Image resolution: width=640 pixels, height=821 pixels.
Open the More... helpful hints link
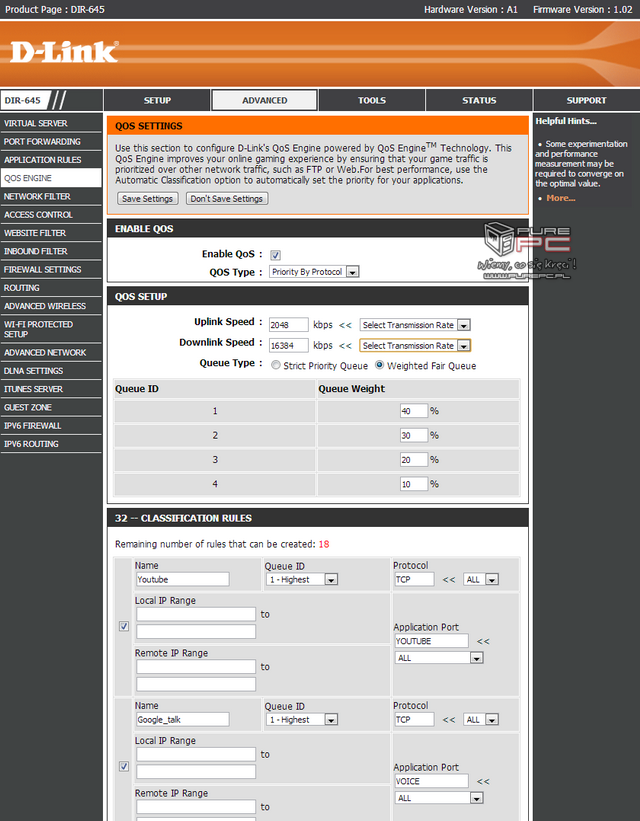(560, 198)
